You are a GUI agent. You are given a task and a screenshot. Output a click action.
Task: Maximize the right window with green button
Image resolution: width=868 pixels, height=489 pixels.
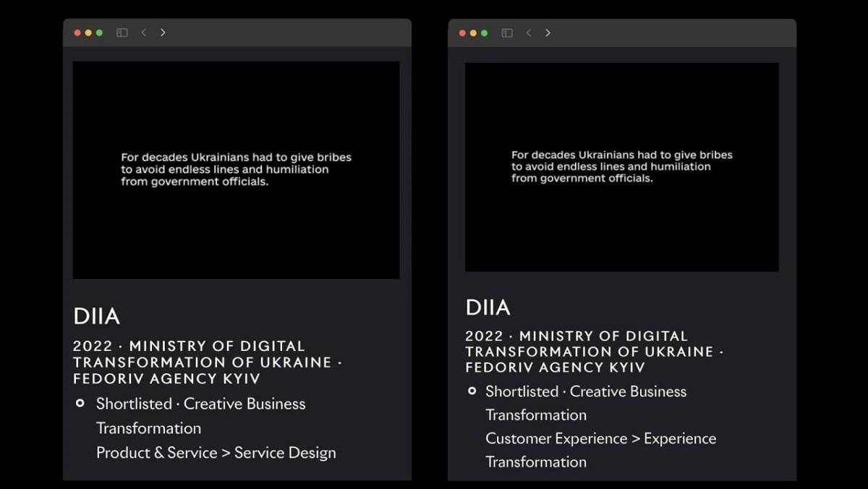[484, 33]
